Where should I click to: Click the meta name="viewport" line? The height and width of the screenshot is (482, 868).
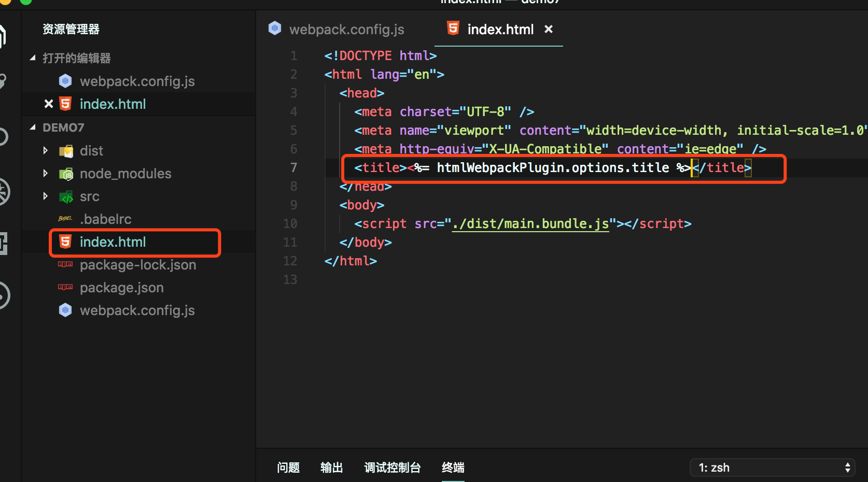click(x=611, y=130)
